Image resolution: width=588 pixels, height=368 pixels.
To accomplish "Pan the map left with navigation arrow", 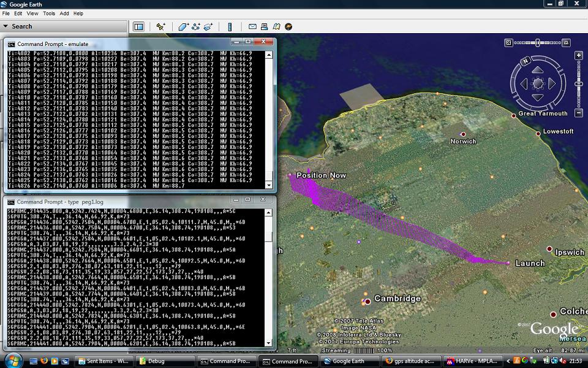I will [x=524, y=83].
